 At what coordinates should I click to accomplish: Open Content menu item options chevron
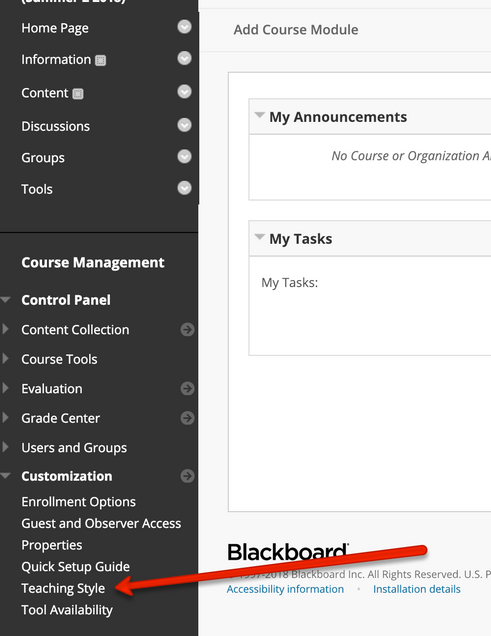(184, 92)
